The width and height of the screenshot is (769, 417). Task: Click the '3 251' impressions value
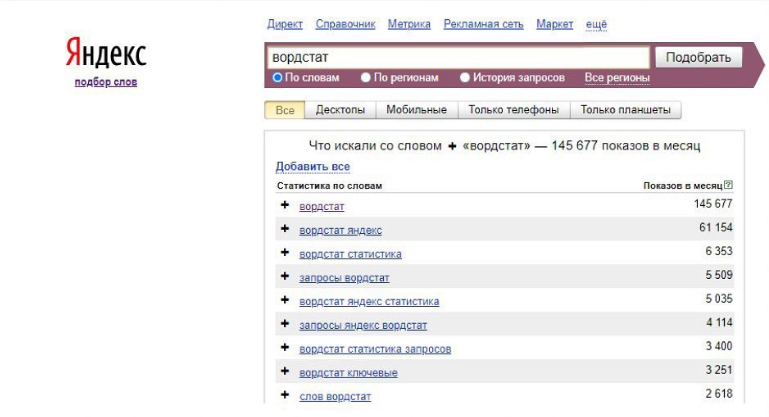point(719,370)
